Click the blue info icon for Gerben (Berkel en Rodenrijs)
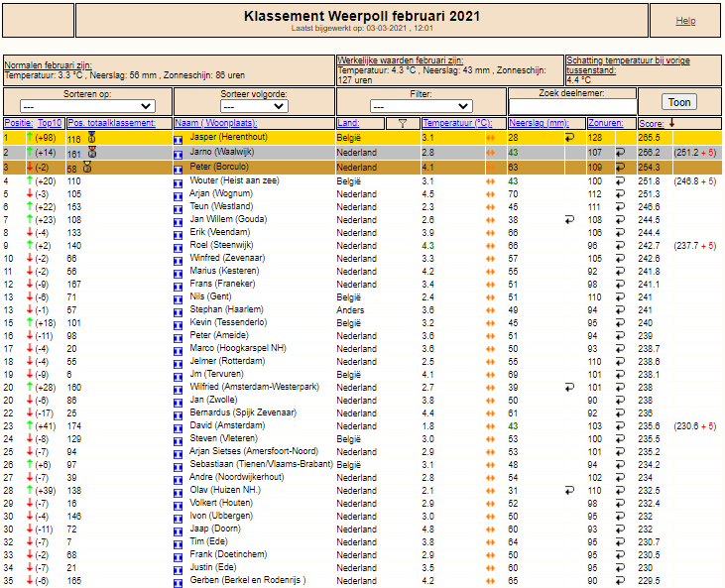 [x=178, y=583]
